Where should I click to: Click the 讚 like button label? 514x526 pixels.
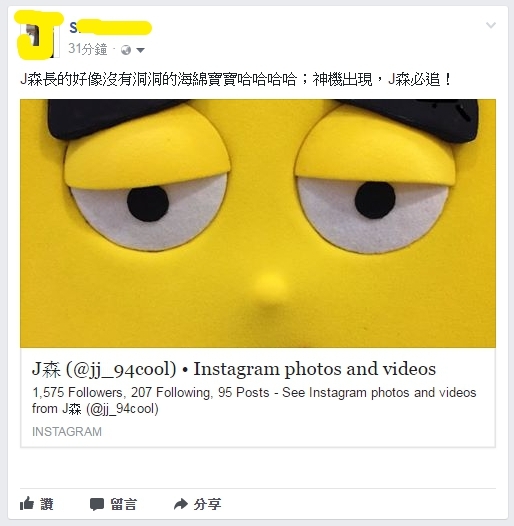tap(47, 504)
